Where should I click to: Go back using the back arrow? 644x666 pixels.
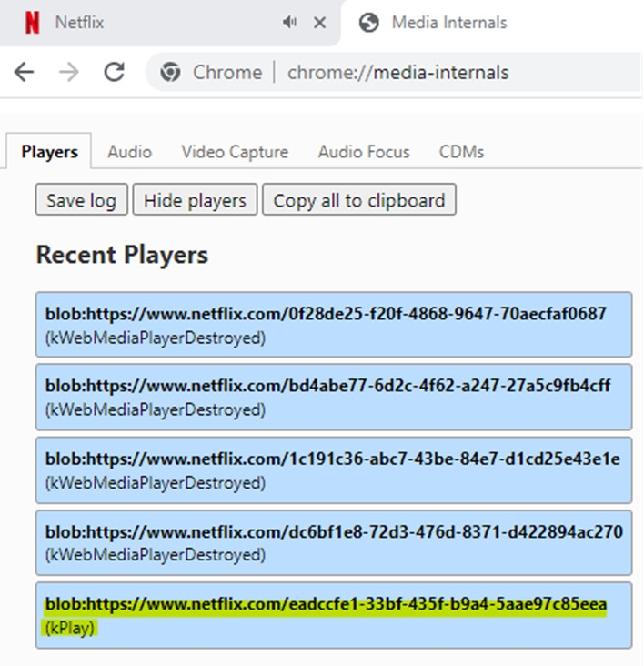point(24,72)
